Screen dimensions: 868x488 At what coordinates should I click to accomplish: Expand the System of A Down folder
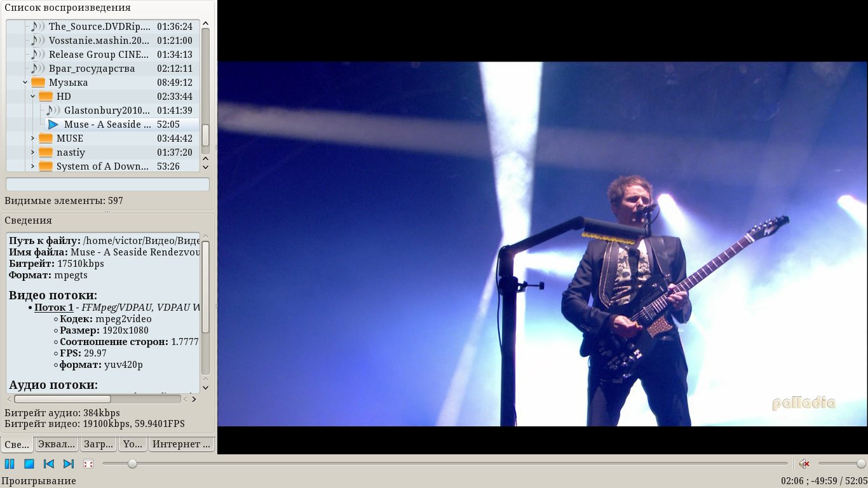pos(33,166)
